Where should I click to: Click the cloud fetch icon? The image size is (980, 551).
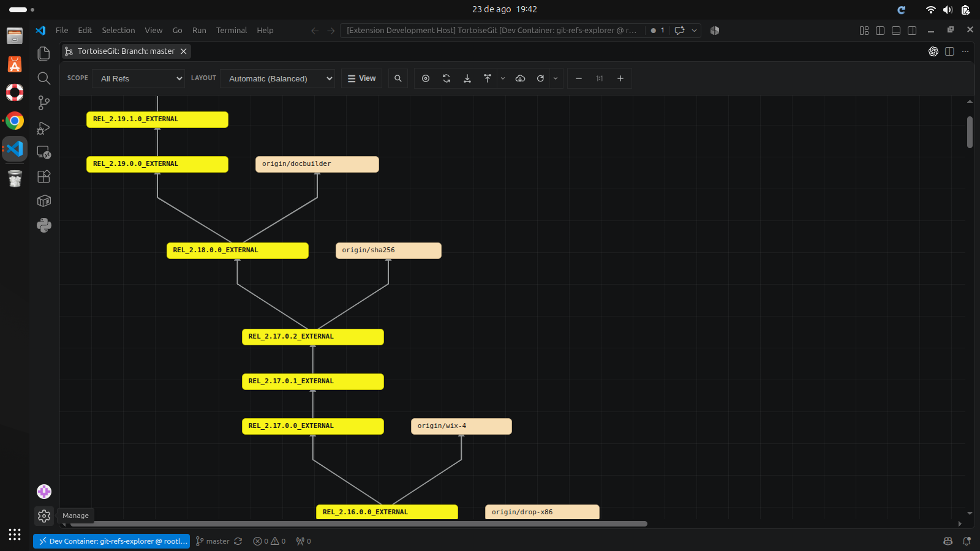coord(520,78)
